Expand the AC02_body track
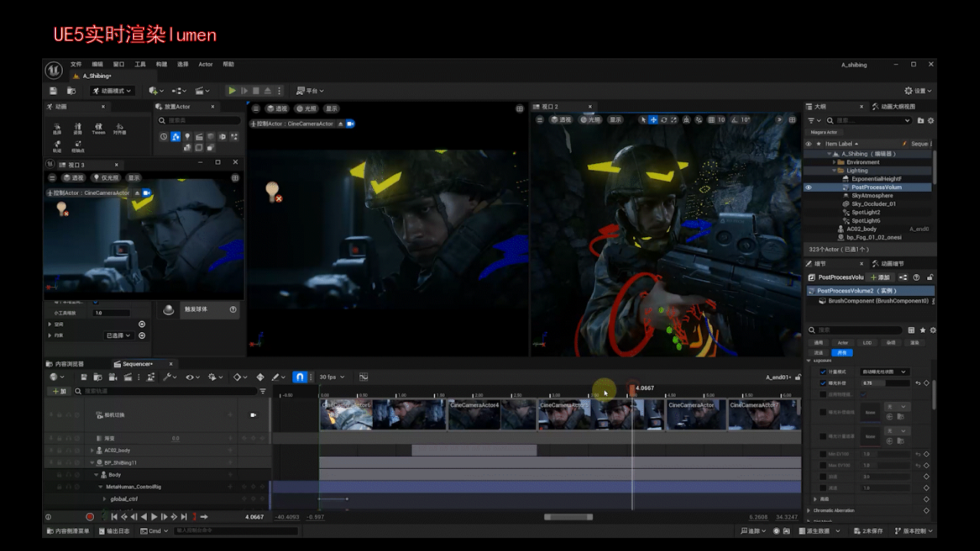Screen dimensions: 980x551 pos(92,450)
